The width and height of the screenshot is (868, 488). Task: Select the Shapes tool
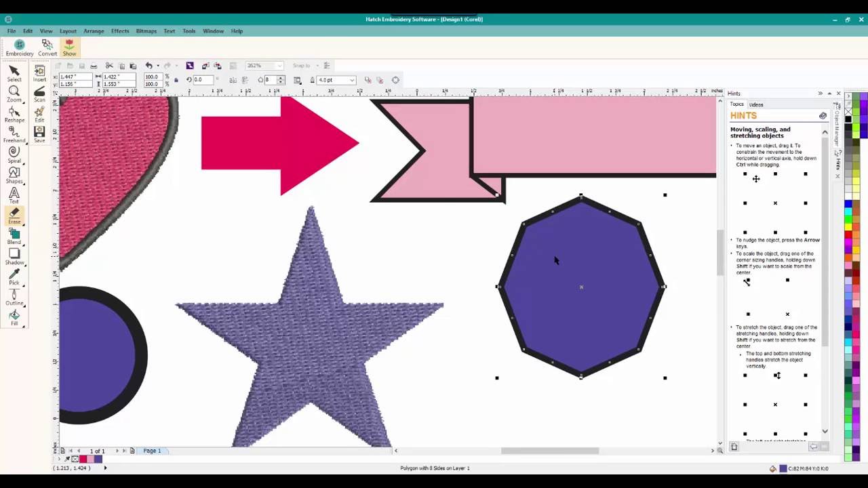pos(14,176)
